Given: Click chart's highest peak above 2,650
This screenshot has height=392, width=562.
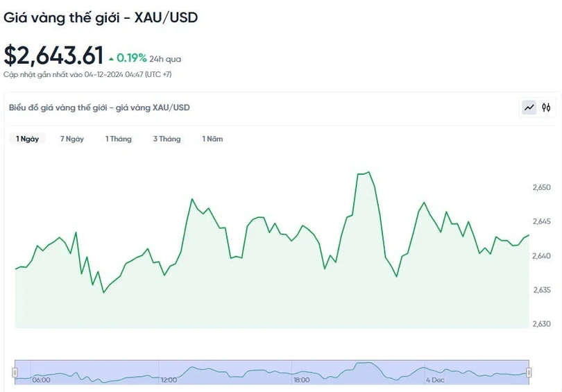Looking at the screenshot, I should coord(368,172).
